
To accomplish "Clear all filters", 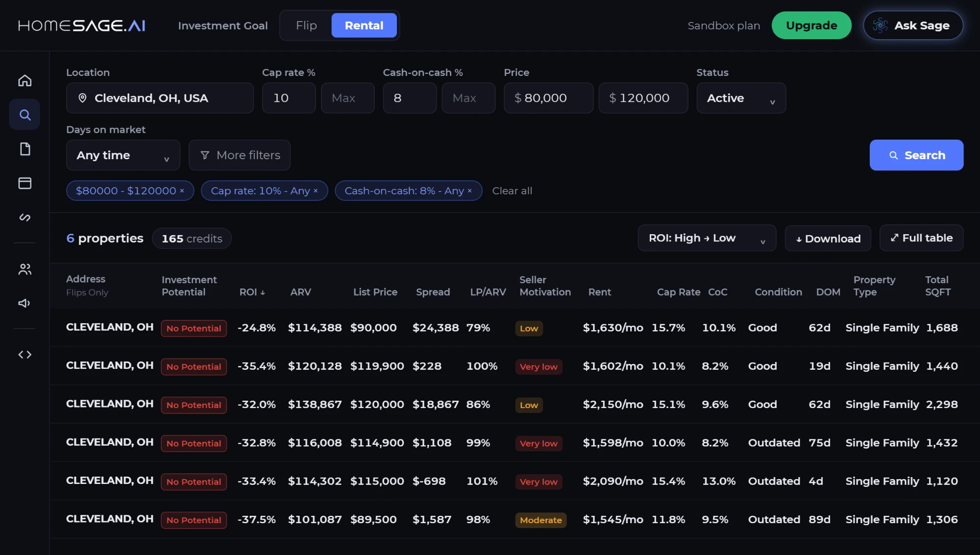I will (512, 191).
